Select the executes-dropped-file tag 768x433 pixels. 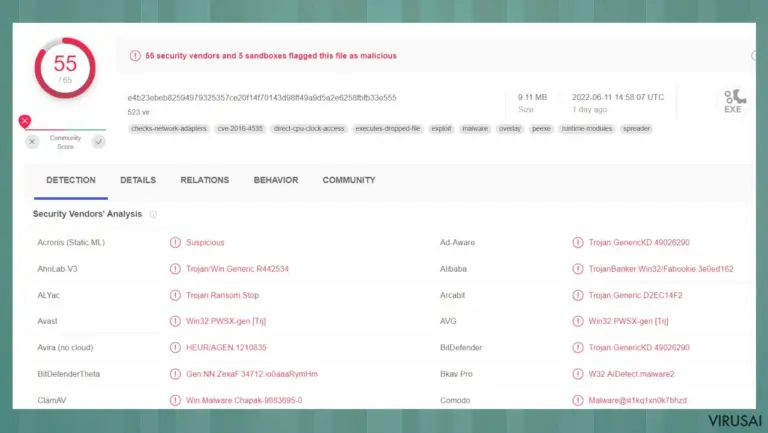tap(388, 129)
